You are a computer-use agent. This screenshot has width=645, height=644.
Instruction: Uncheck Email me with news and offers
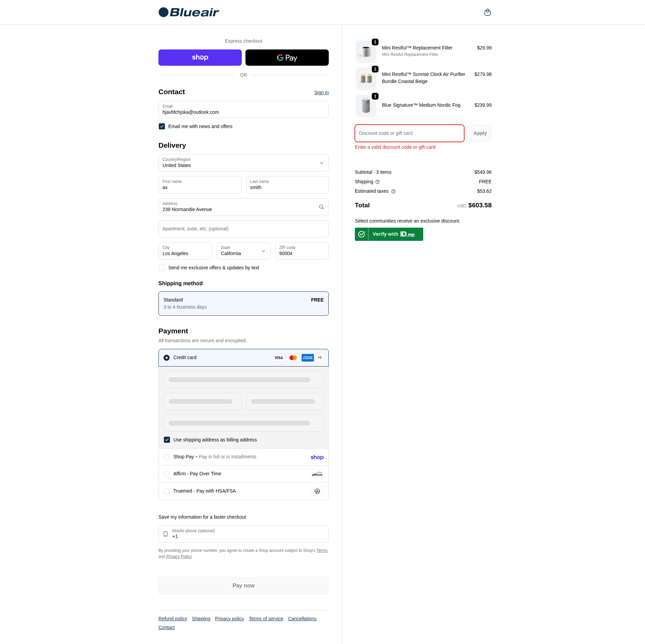point(162,126)
